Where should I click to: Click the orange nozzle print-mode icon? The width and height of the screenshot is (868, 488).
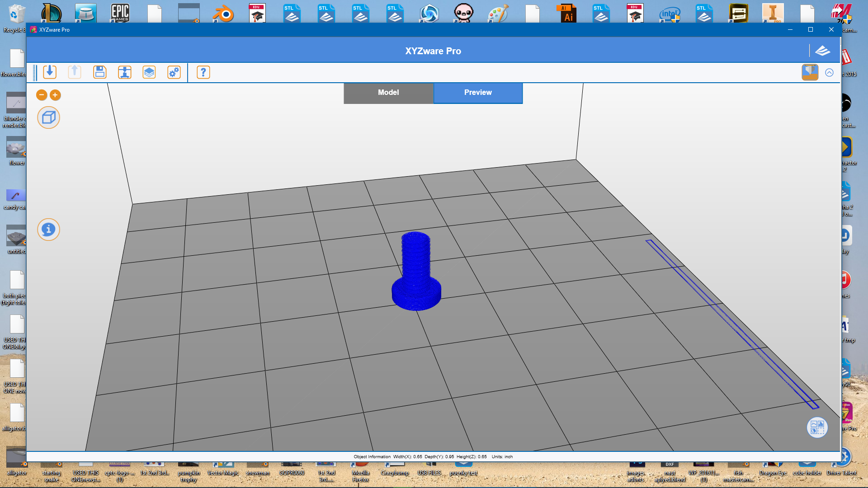[x=810, y=72]
